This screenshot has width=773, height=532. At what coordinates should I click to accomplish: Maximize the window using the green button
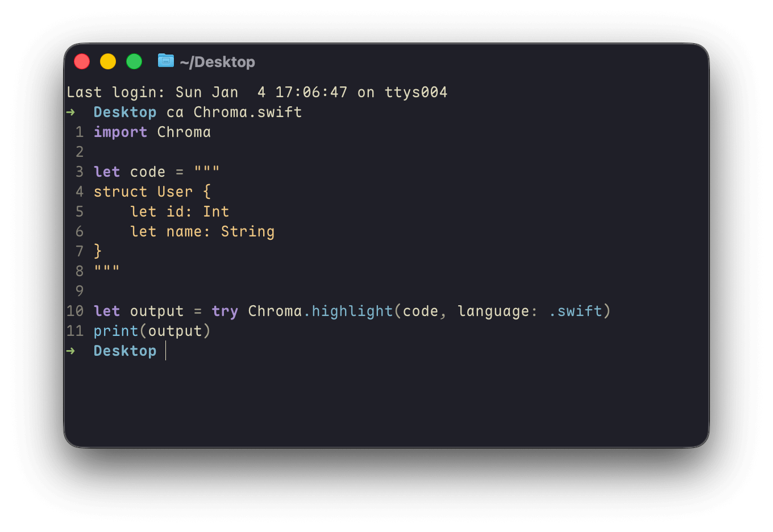coord(134,61)
